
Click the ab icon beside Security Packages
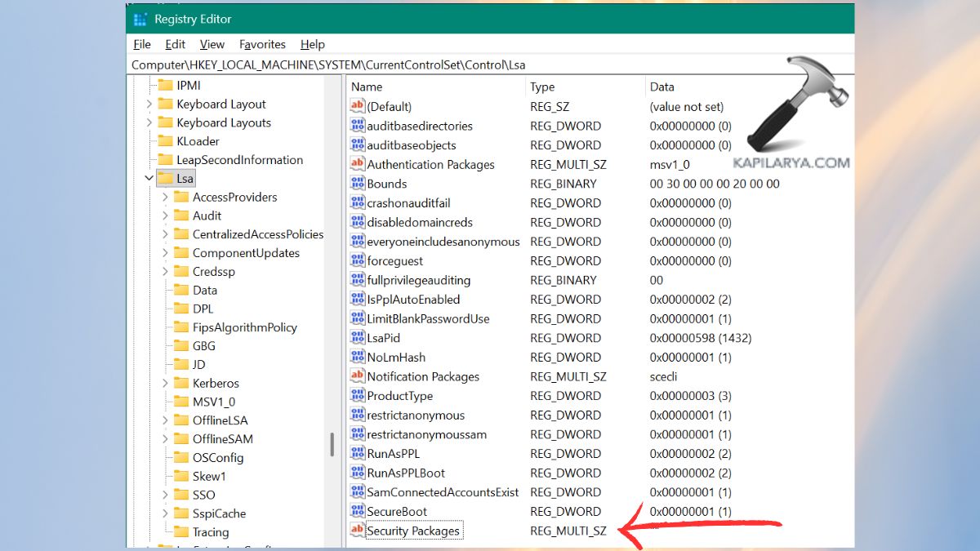coord(357,530)
